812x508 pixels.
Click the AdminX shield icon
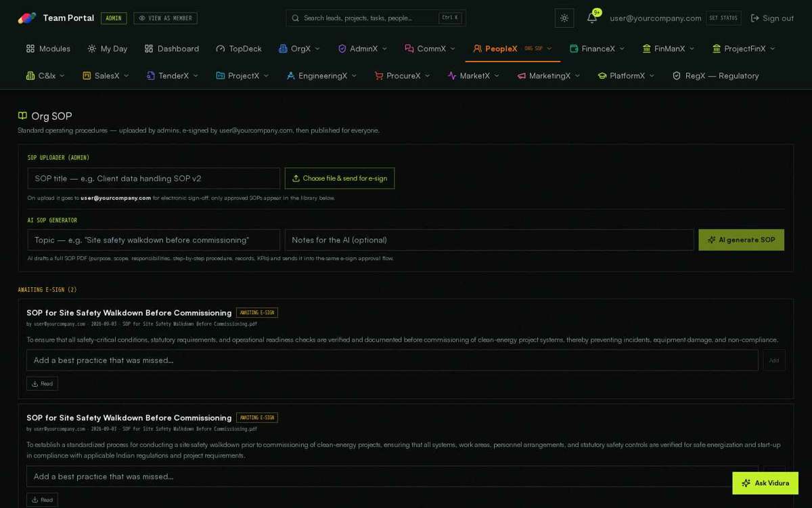[x=342, y=49]
